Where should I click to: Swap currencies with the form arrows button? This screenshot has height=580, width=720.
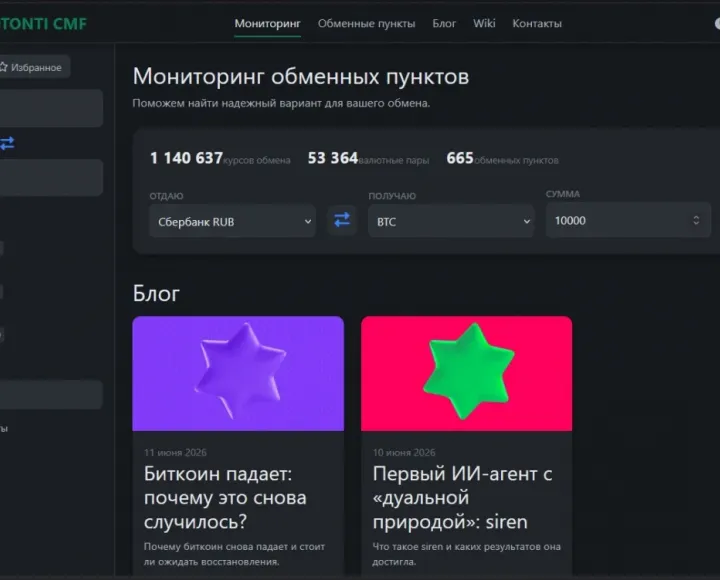pyautogui.click(x=342, y=220)
